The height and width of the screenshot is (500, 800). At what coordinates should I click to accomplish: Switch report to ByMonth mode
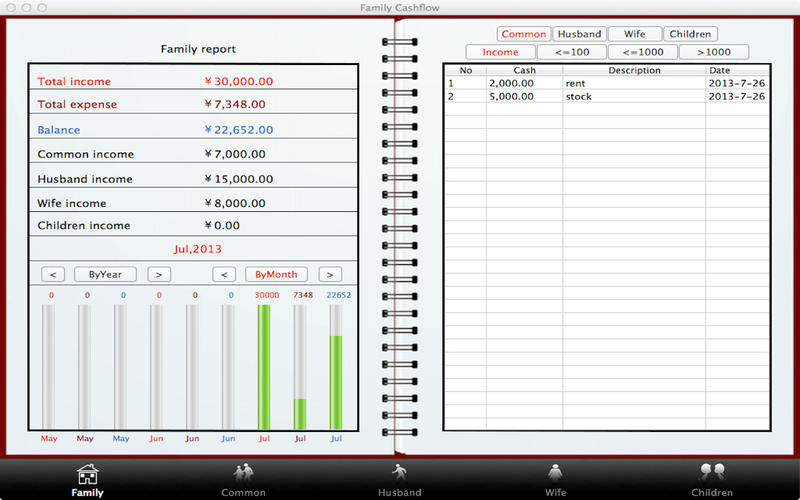tap(276, 274)
